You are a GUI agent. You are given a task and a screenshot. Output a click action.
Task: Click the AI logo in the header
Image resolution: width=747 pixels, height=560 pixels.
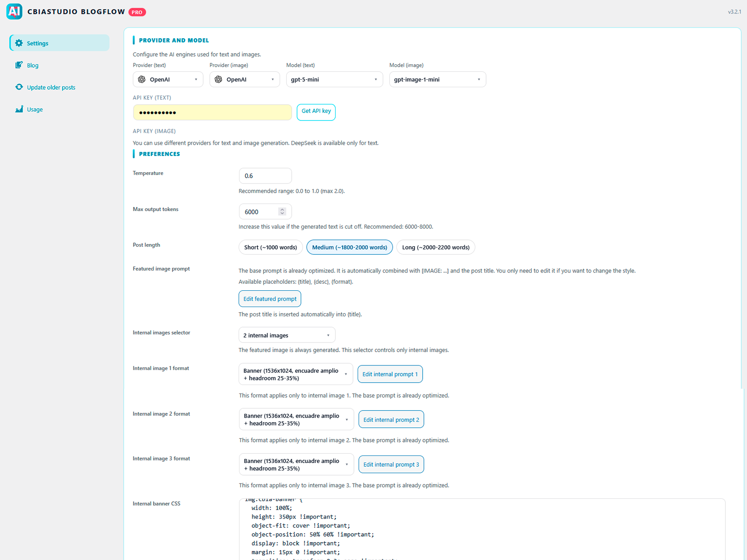pos(14,11)
